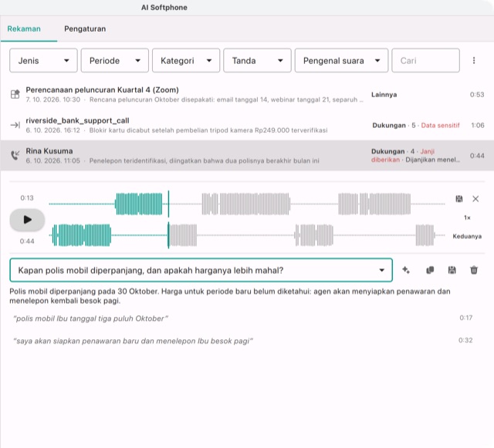Copy the answer with copy icon
494x448 pixels.
click(430, 270)
